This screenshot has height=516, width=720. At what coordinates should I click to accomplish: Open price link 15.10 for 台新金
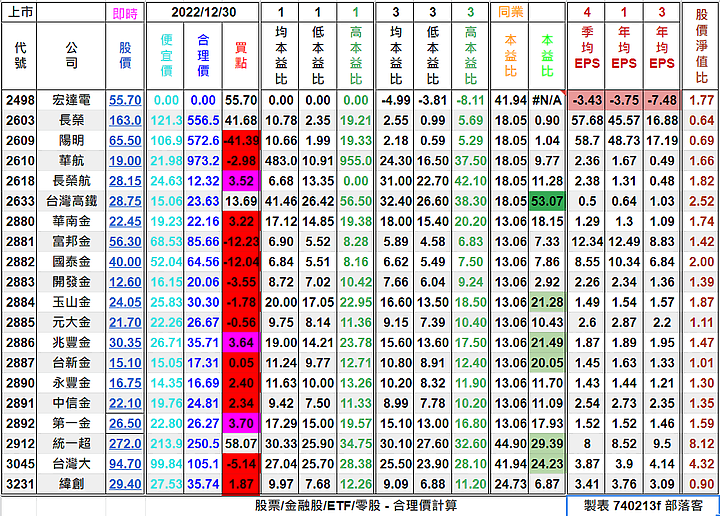(125, 363)
